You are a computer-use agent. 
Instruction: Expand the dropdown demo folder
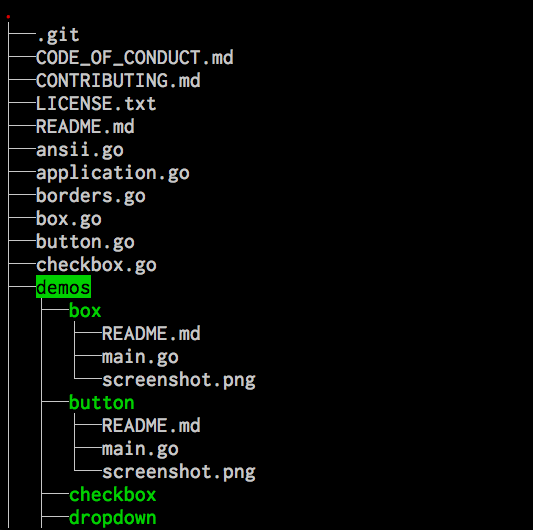click(x=113, y=518)
